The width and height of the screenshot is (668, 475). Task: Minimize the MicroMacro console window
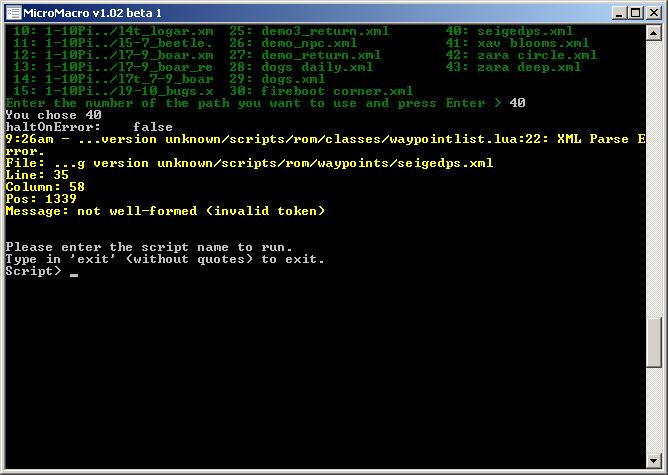(x=619, y=12)
